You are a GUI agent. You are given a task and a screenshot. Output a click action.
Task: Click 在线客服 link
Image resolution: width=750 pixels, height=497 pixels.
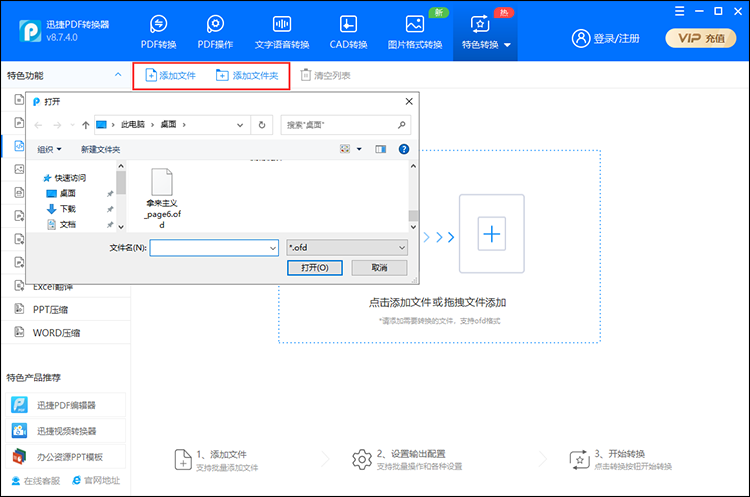[36, 480]
